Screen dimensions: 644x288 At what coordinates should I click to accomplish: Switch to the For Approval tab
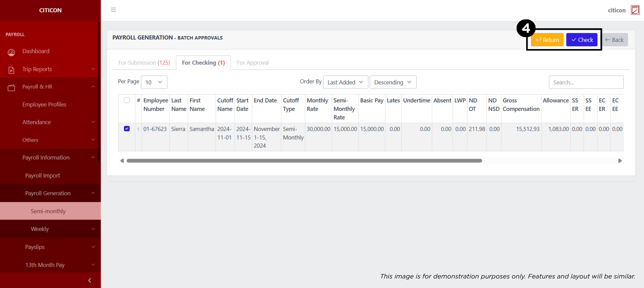click(x=253, y=63)
